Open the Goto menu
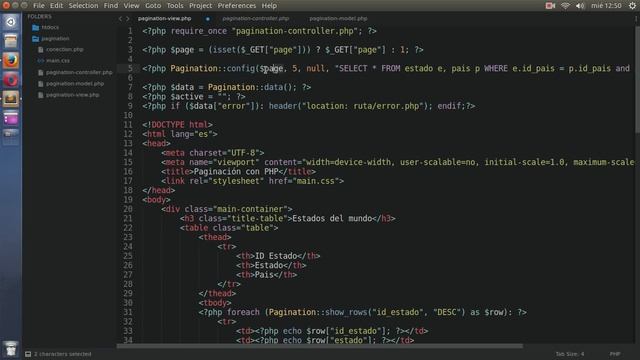 153,6
